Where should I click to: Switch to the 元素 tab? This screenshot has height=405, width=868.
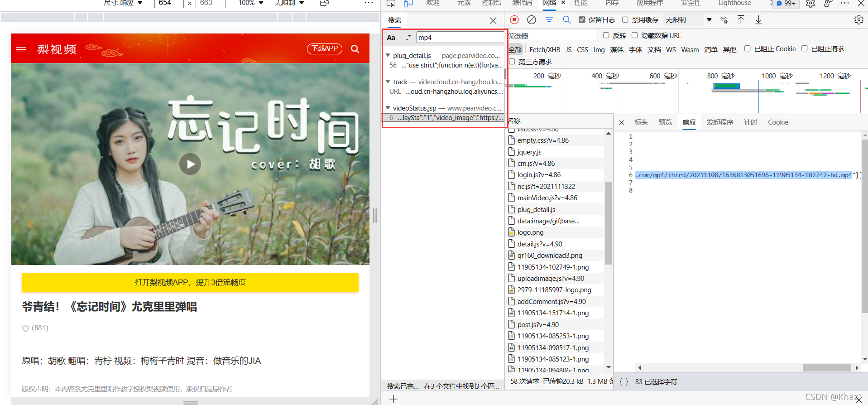tap(464, 3)
